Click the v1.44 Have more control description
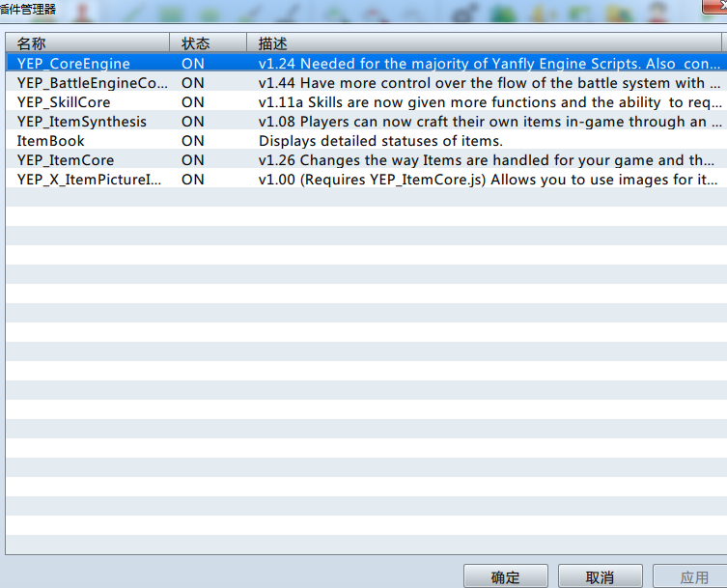Screen dimensions: 727x588 pyautogui.click(x=489, y=83)
